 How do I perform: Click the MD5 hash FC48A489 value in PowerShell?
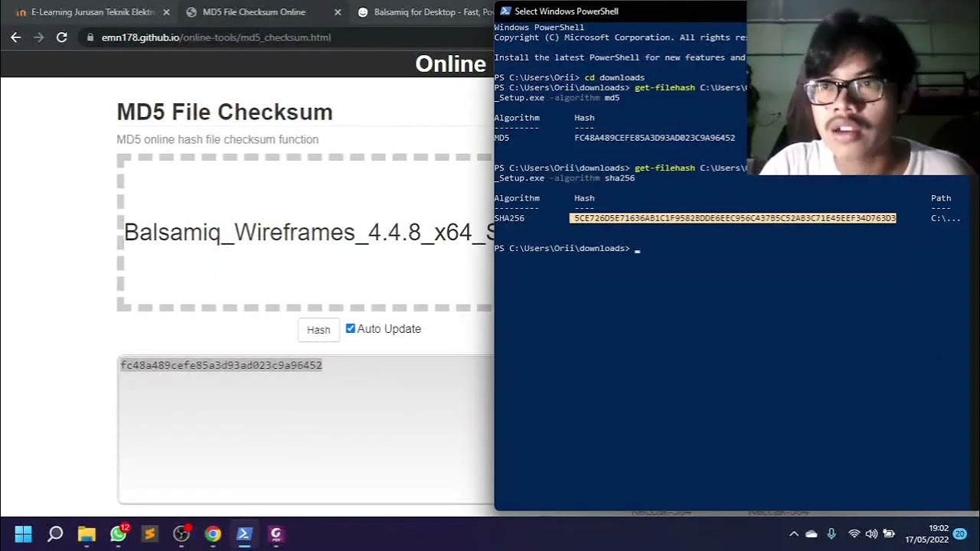[x=655, y=138]
